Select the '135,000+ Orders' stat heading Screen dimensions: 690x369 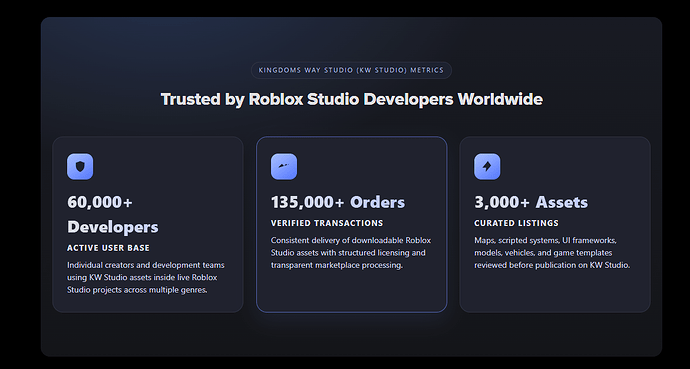pos(338,202)
